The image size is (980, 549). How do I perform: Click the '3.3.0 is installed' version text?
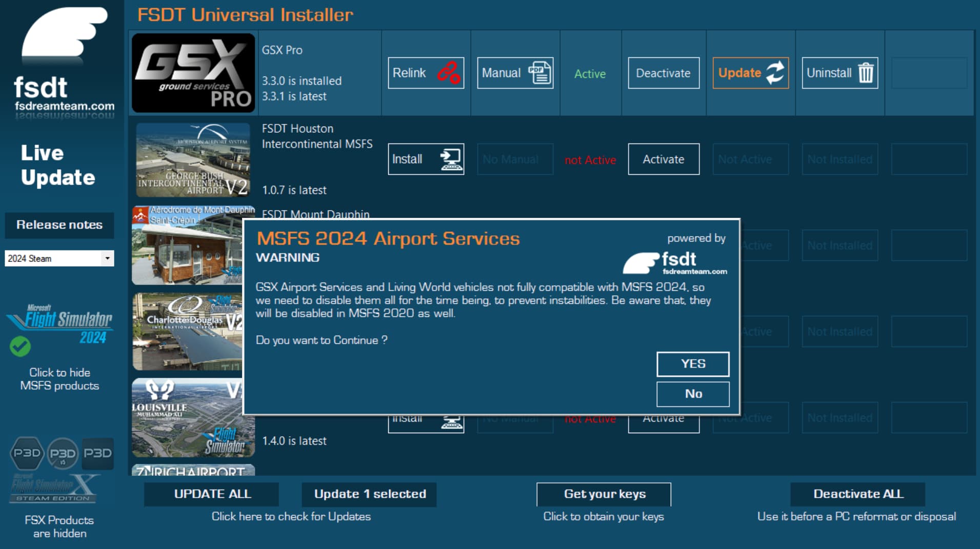(x=302, y=81)
